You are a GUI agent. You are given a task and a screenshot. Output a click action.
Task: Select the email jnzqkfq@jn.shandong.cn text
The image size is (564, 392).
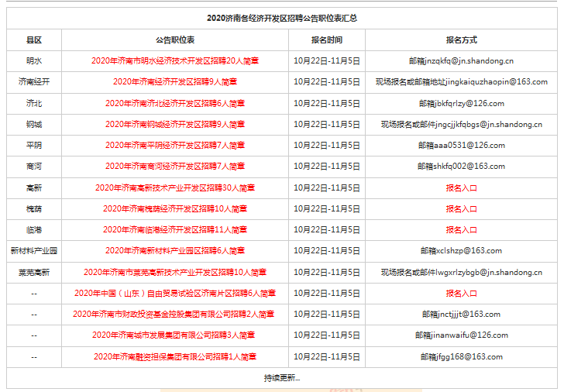[x=469, y=60]
